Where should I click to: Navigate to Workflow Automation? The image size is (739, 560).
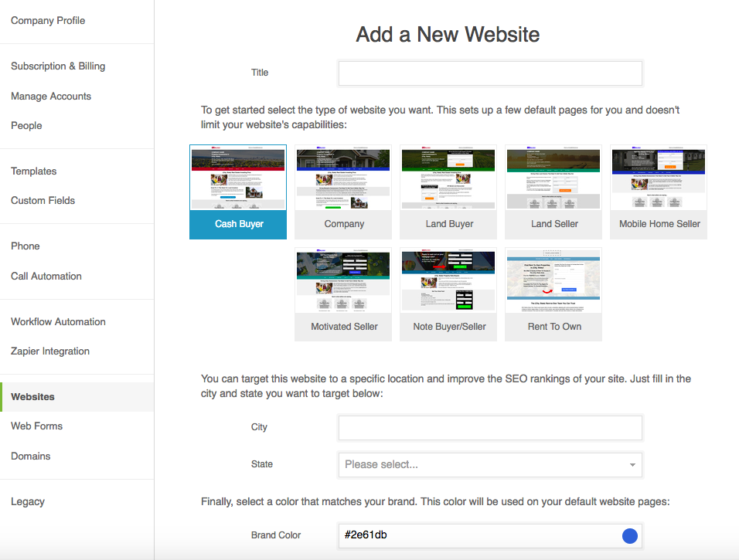point(58,322)
